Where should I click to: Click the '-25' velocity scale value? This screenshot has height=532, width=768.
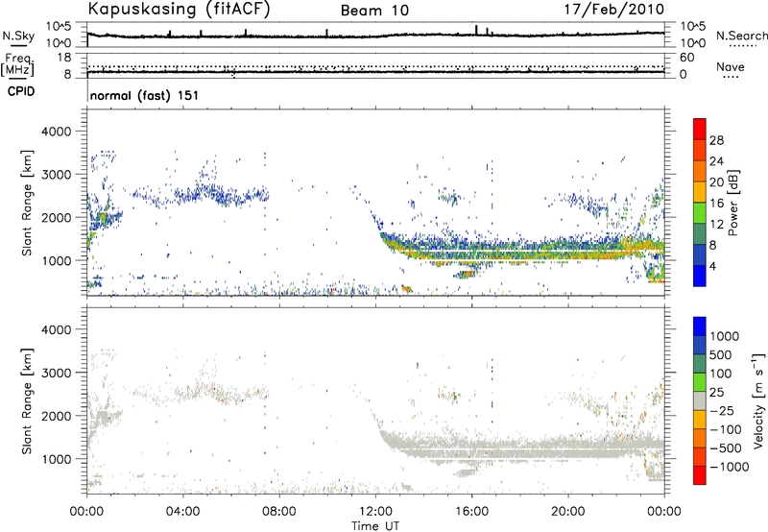[722, 410]
